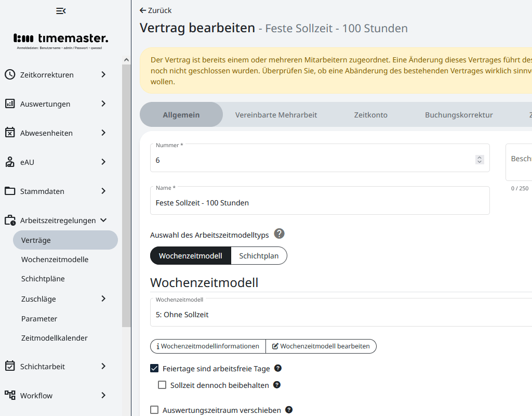Select the Zeitkorrekturen clock icon
This screenshot has width=532, height=416.
[10, 74]
